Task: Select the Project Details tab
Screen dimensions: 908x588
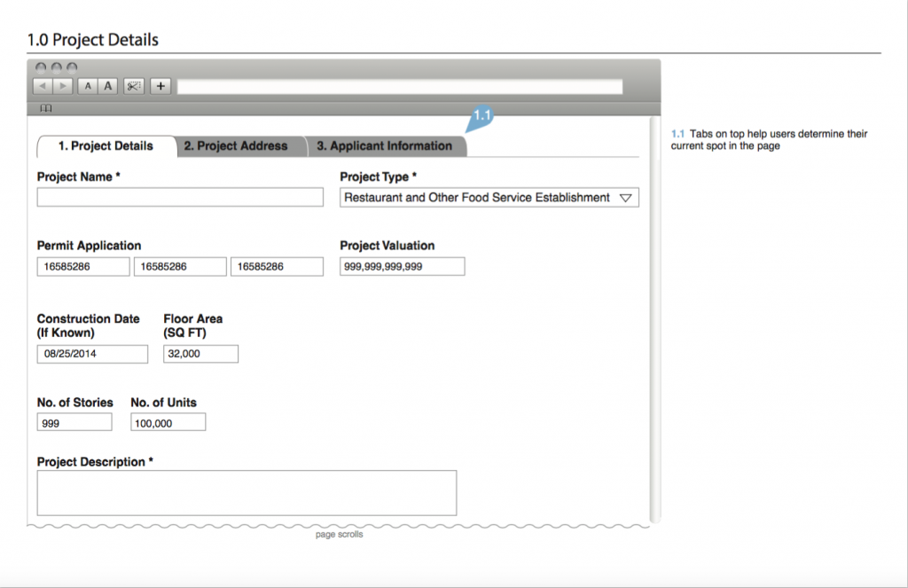Action: [x=106, y=146]
